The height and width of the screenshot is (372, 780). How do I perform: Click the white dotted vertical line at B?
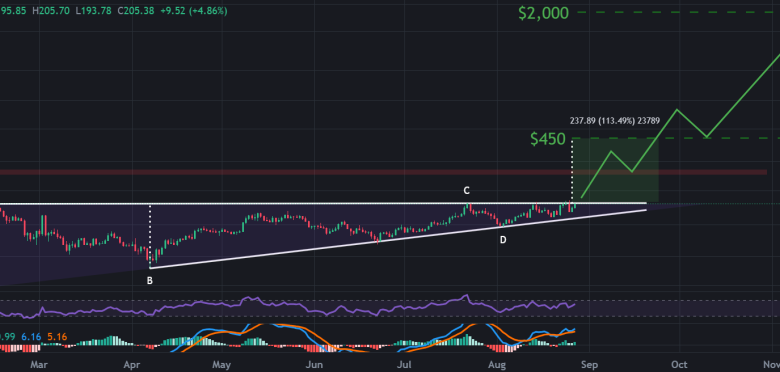point(150,236)
